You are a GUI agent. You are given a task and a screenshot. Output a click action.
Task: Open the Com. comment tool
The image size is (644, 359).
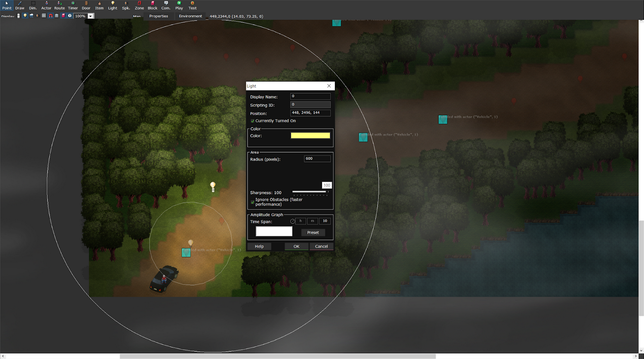click(x=166, y=5)
